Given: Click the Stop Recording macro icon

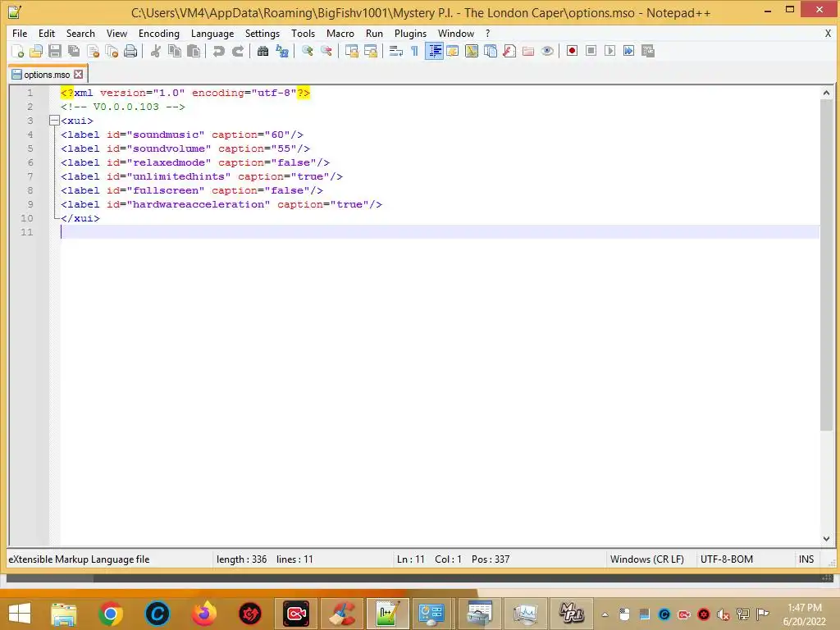Looking at the screenshot, I should tap(591, 51).
